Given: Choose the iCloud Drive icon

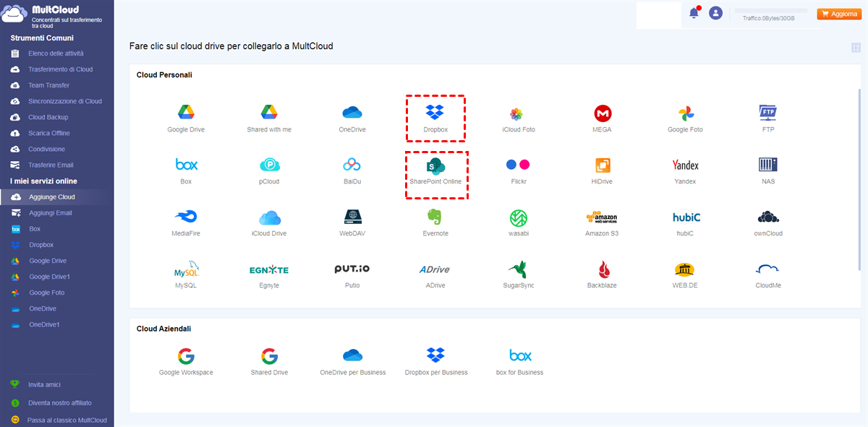Looking at the screenshot, I should click(x=269, y=217).
